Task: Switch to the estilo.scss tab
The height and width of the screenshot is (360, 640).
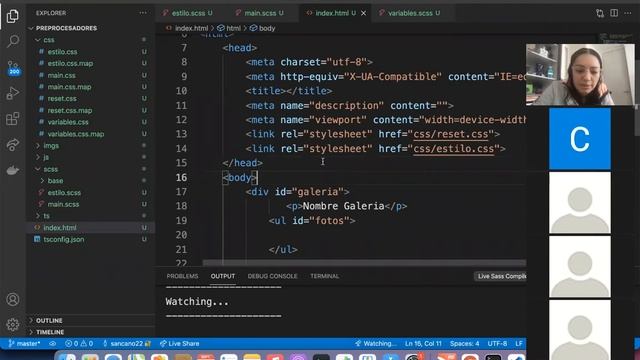Action: pos(187,13)
